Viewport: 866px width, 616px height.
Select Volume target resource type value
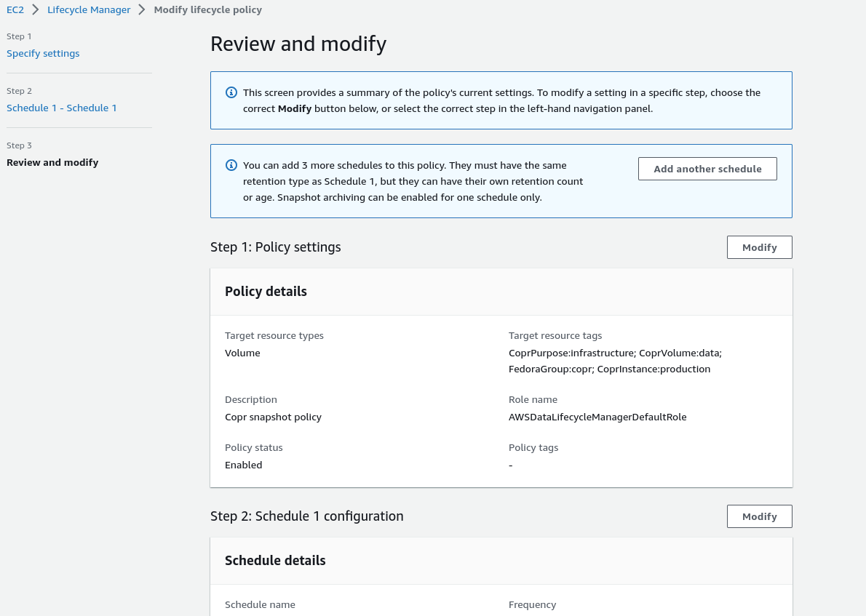pos(242,353)
